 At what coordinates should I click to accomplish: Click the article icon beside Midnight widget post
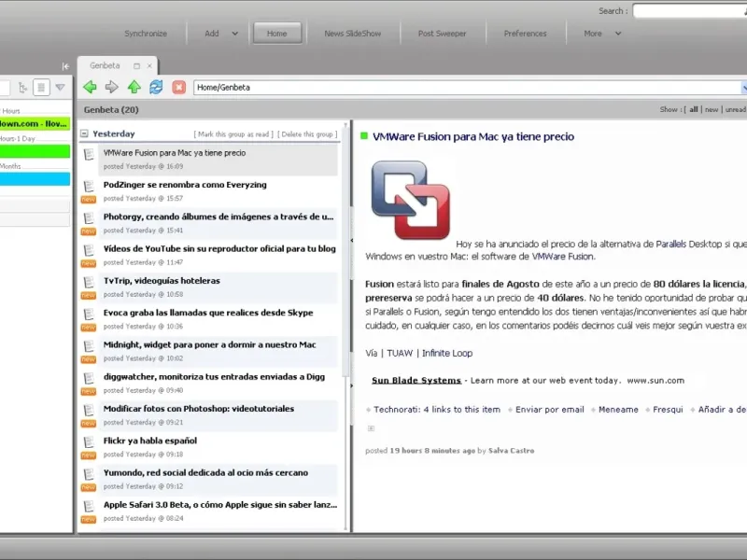[x=89, y=346]
